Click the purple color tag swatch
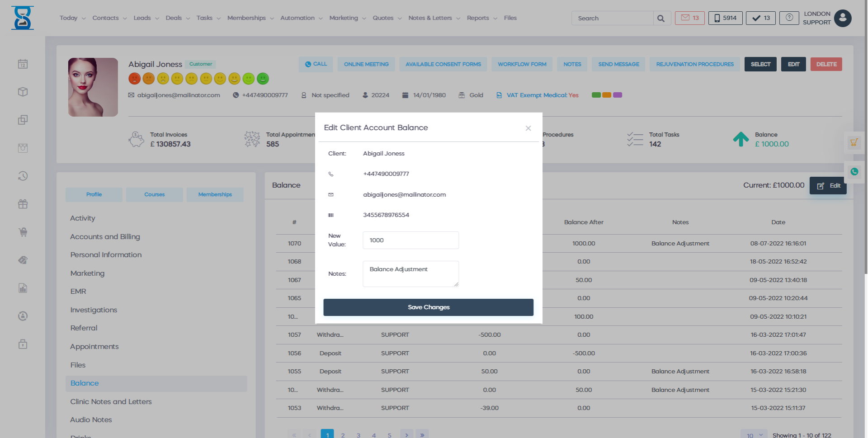Image resolution: width=868 pixels, height=438 pixels. point(617,95)
